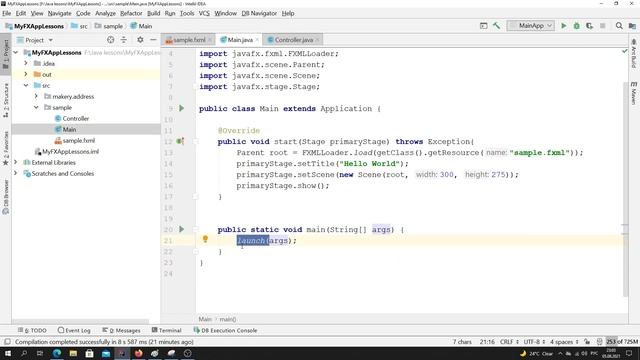Click the editor vertical scrollbar
This screenshot has width=640, height=360.
(x=625, y=189)
